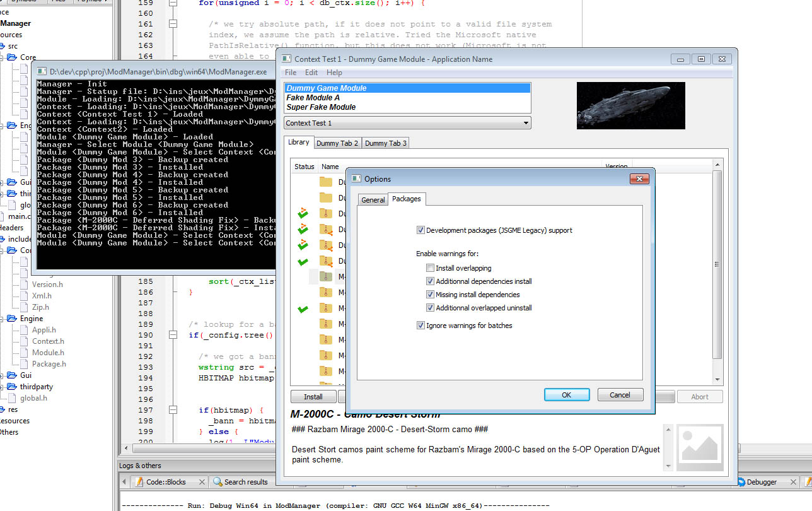Disable Missing install dependencies warning
The width and height of the screenshot is (812, 511).
tap(431, 295)
